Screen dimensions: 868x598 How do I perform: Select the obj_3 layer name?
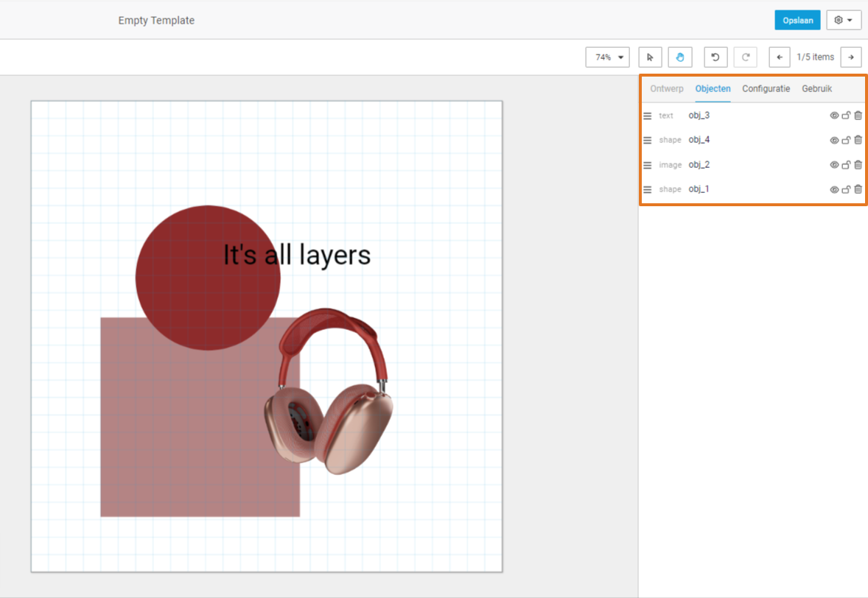[x=699, y=116]
